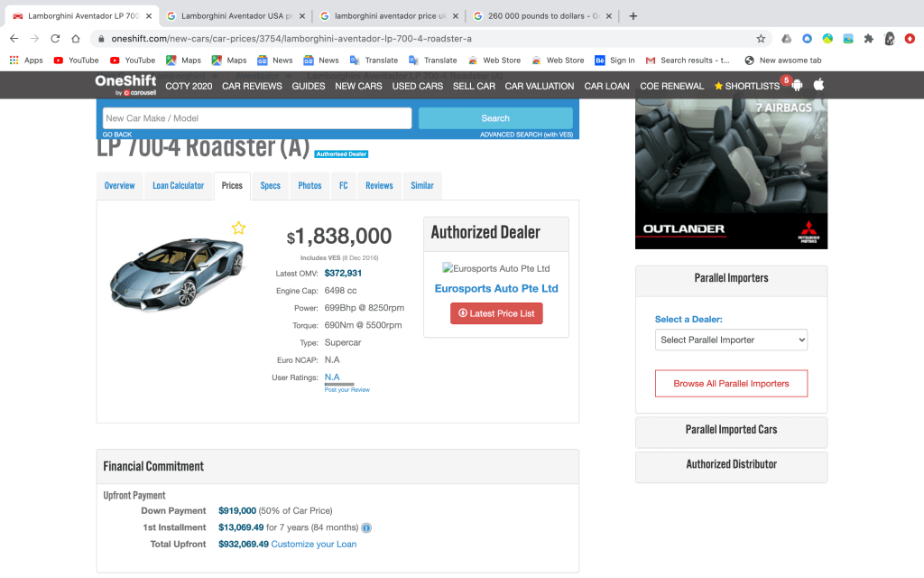The image size is (924, 578).
Task: Click the loan info icon beside 84 months
Action: 367,528
